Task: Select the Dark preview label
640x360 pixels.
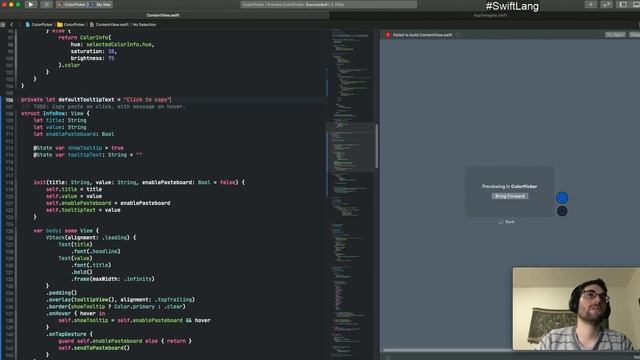Action: (510, 222)
